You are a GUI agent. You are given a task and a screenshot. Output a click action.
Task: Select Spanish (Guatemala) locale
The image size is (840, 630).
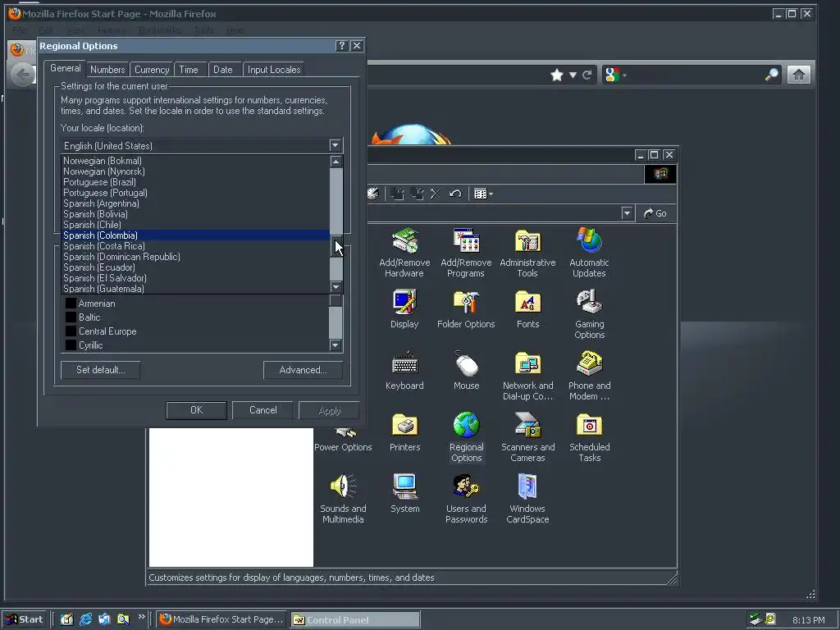point(195,289)
